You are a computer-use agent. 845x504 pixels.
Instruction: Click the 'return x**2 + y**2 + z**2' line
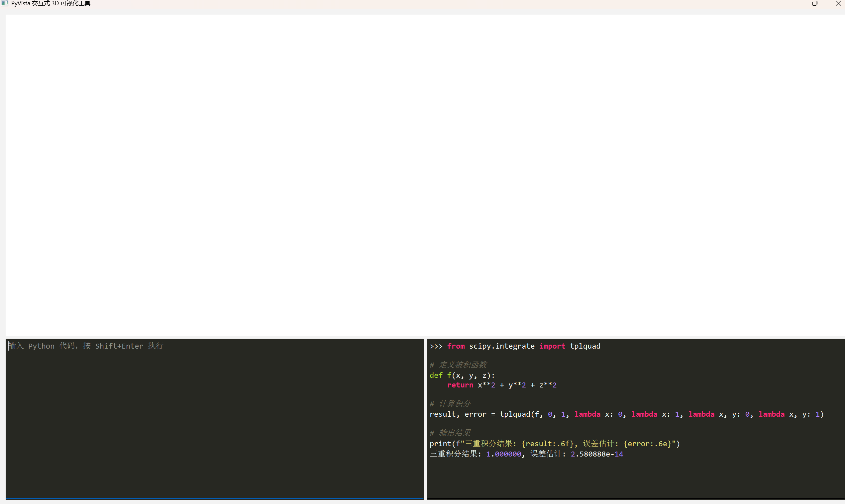click(x=501, y=385)
